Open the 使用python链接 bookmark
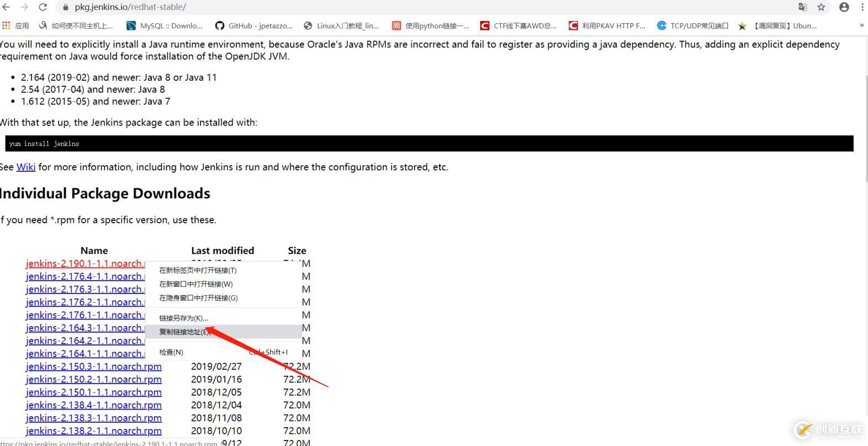The image size is (868, 446). click(x=430, y=25)
